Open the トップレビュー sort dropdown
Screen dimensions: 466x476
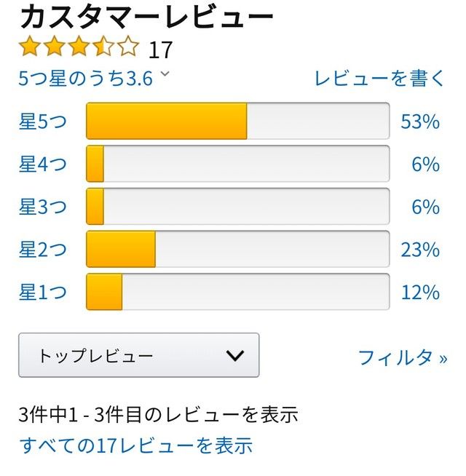[x=139, y=355]
